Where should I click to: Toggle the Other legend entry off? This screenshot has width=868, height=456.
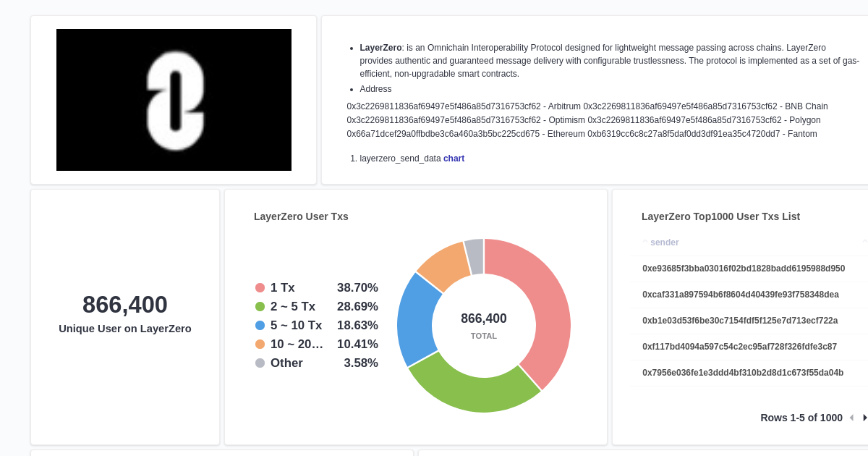pyautogui.click(x=286, y=363)
